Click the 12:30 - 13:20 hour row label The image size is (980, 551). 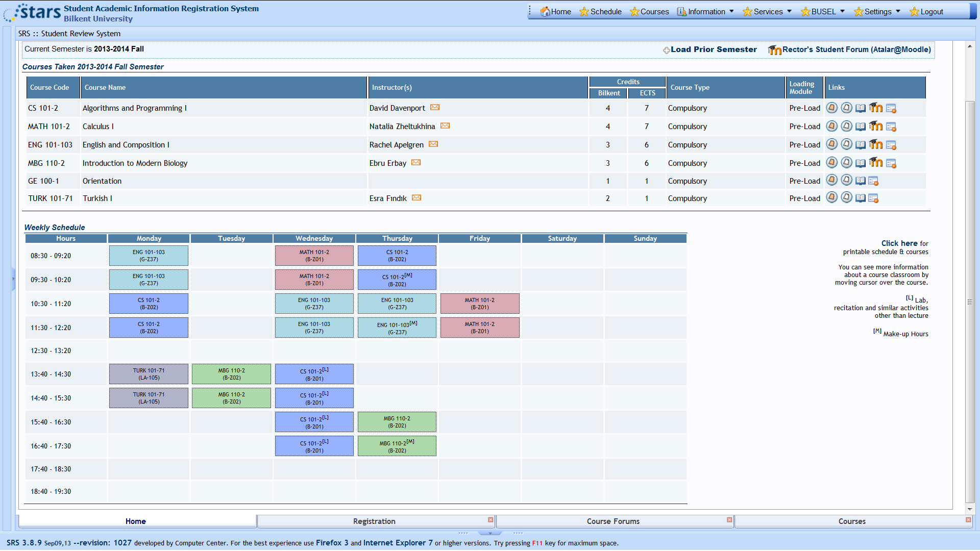point(51,350)
